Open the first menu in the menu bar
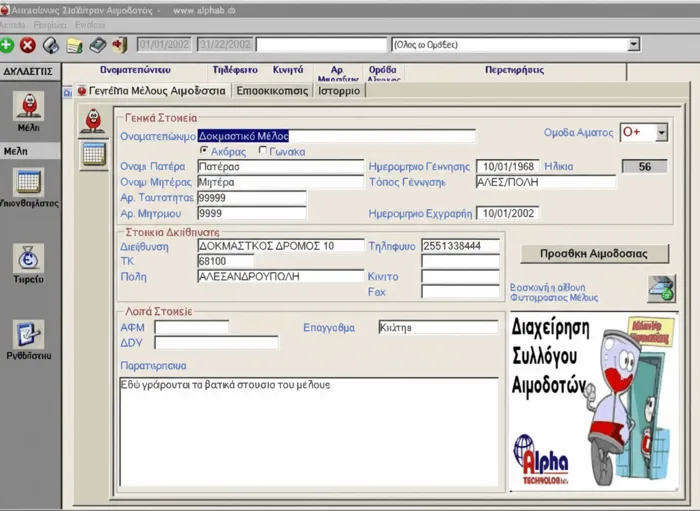The width and height of the screenshot is (700, 511). point(12,24)
